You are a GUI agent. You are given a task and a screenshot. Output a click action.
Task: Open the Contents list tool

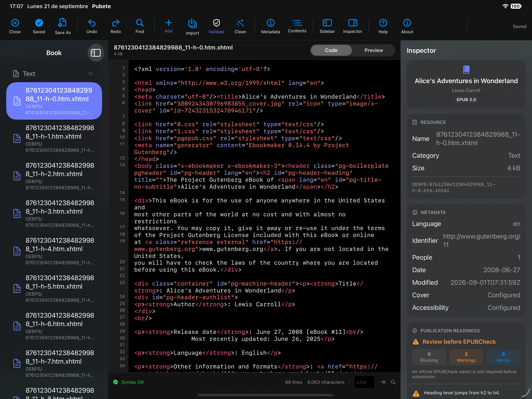click(x=297, y=26)
